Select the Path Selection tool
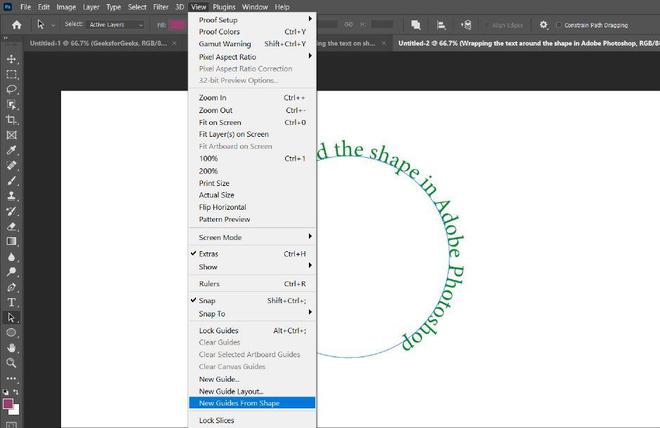The image size is (660, 428). coord(11,318)
